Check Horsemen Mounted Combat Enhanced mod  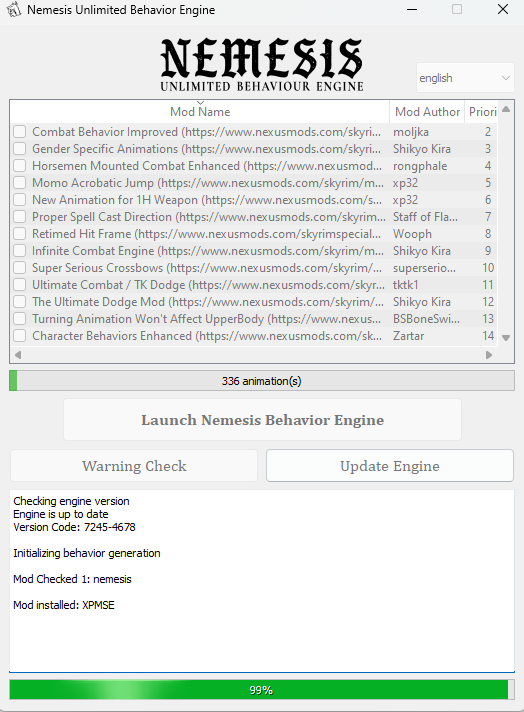tap(20, 166)
